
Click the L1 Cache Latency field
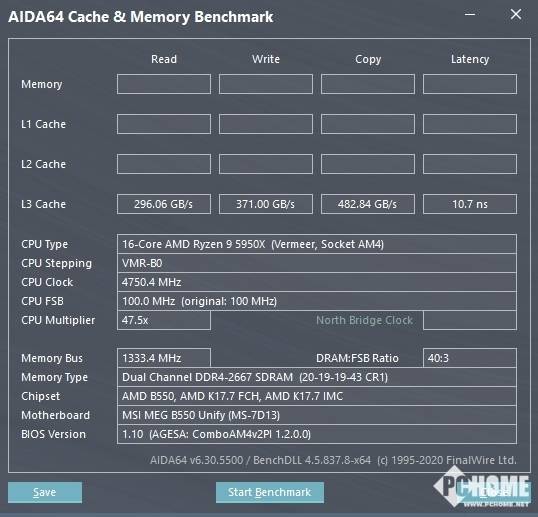pos(470,124)
